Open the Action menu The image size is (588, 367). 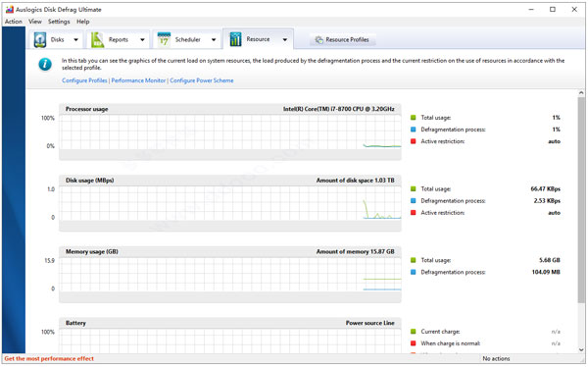13,22
